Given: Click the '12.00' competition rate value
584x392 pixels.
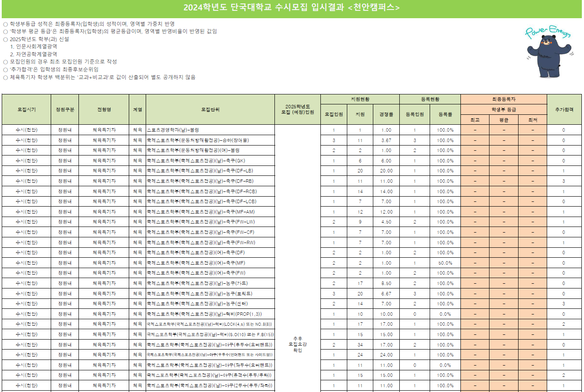Looking at the screenshot, I should (x=386, y=212).
